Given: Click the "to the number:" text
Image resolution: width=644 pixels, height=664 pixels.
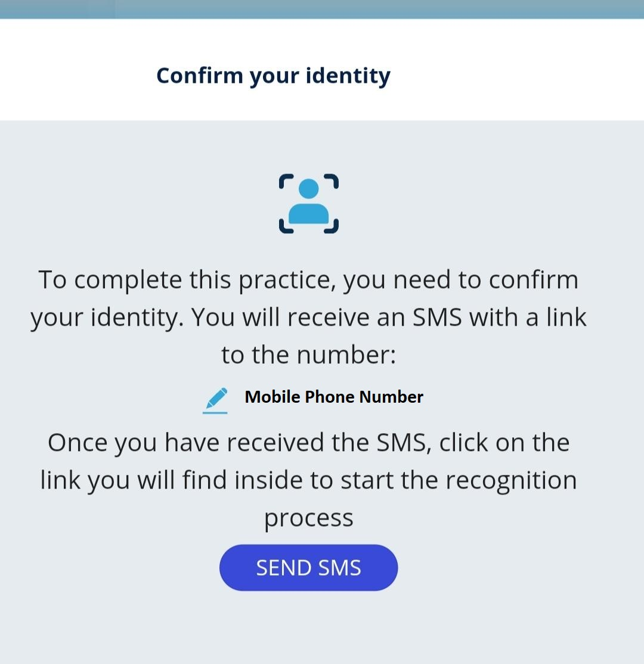Looking at the screenshot, I should (x=308, y=354).
